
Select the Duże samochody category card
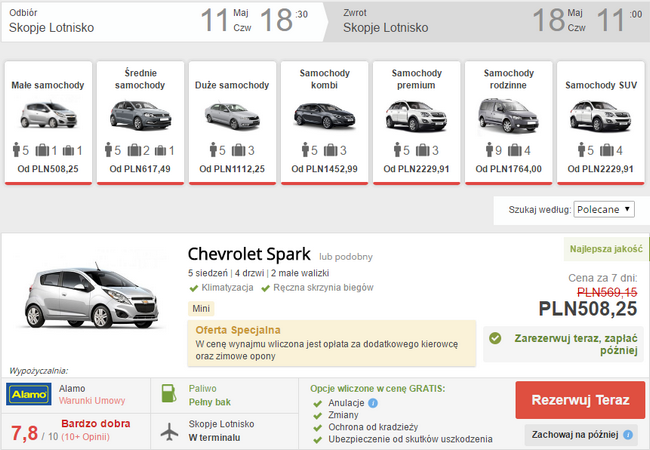point(232,123)
